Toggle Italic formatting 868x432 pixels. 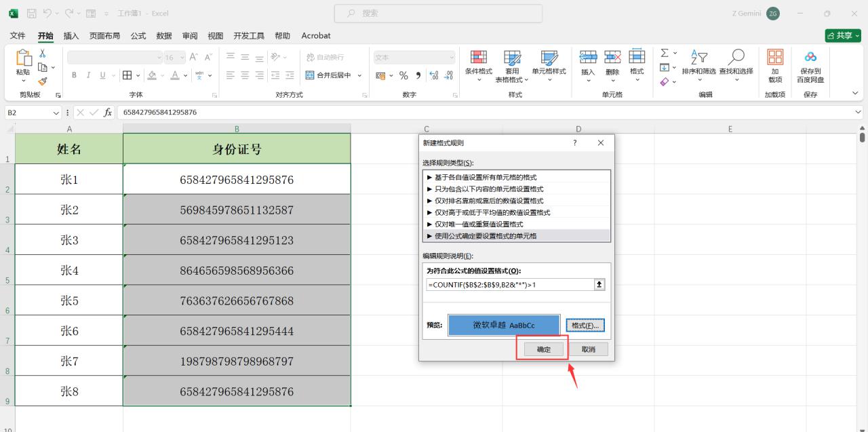88,75
